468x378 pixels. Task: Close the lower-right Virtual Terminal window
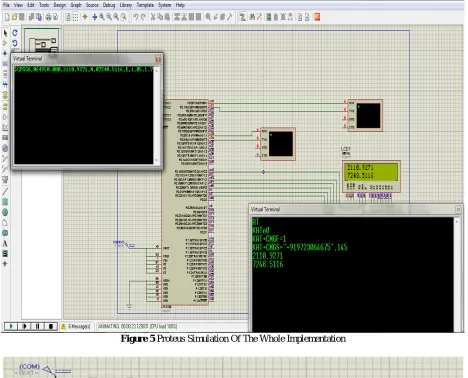[x=458, y=209]
